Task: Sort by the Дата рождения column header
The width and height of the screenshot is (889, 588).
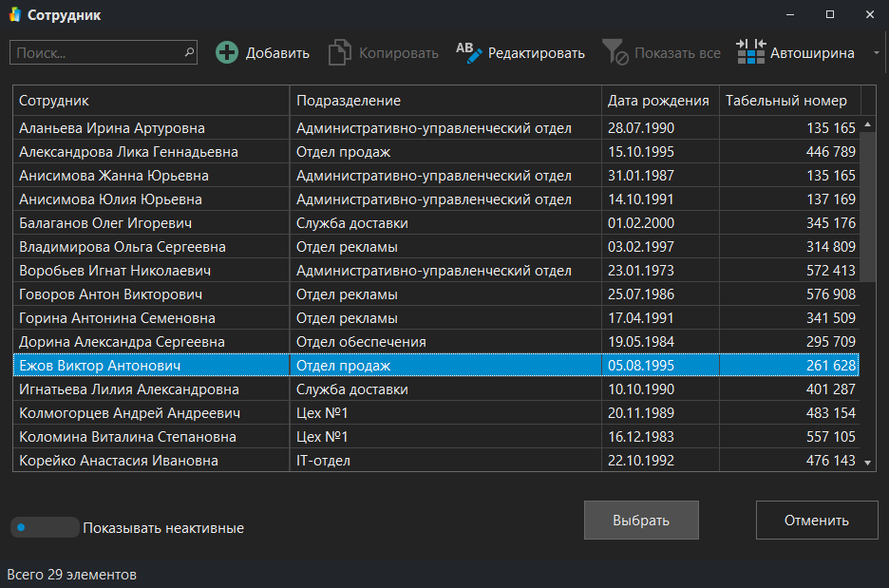Action: click(x=658, y=101)
